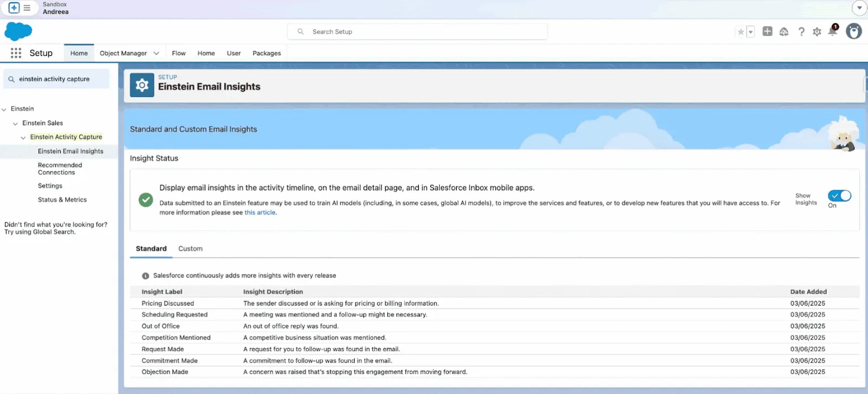Screen dimensions: 868x394
Task: Open Recommended Connections in sidebar
Action: coord(60,169)
